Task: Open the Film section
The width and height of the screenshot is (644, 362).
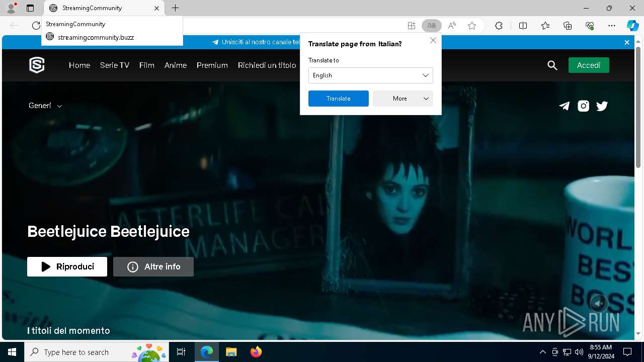Action: (x=147, y=65)
